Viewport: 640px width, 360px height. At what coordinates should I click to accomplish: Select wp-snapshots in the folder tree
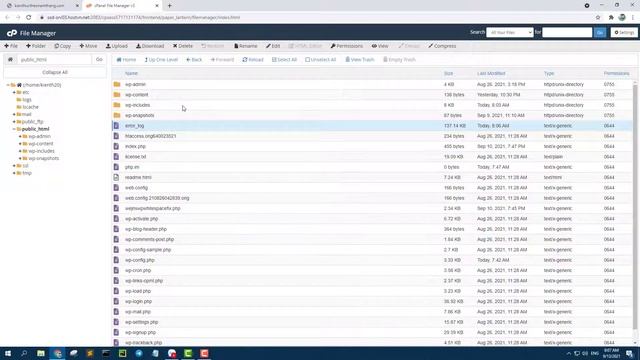click(44, 158)
